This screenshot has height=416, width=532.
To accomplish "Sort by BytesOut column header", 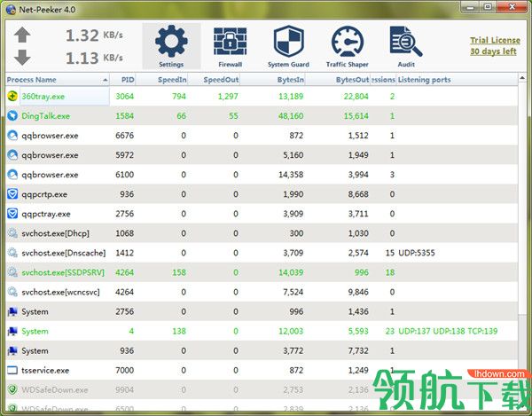I will (338, 80).
